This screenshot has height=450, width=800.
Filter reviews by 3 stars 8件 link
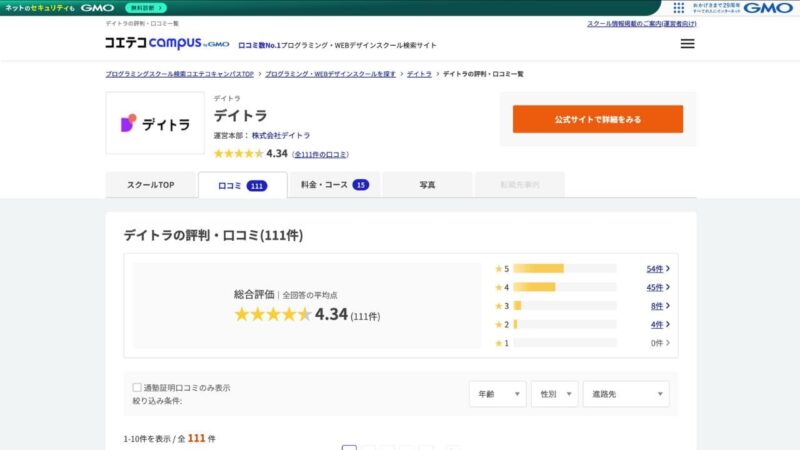pos(657,306)
